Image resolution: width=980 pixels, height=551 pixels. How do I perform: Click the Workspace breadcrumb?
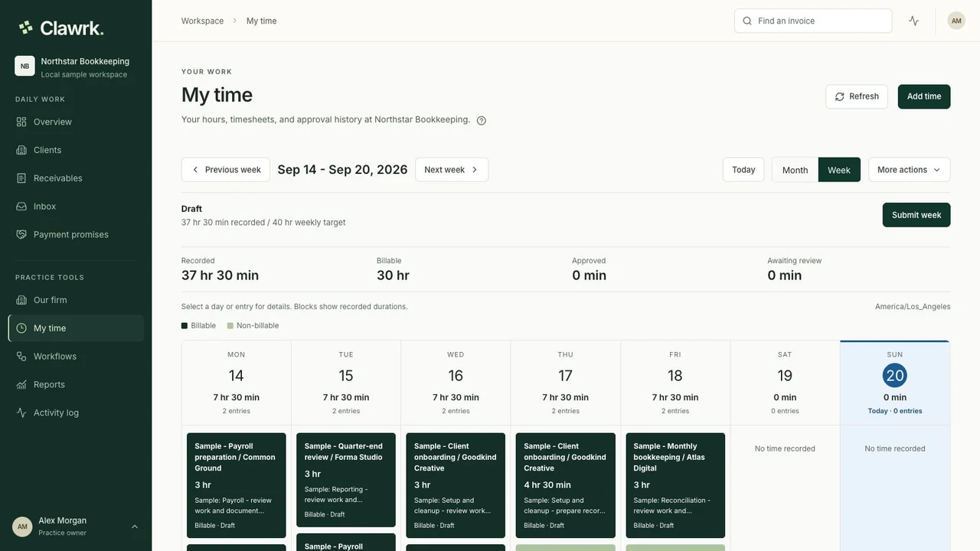coord(202,21)
